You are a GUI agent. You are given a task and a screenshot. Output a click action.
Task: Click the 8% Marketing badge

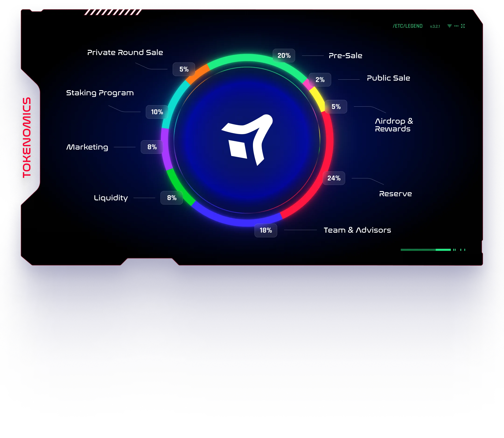(x=152, y=147)
